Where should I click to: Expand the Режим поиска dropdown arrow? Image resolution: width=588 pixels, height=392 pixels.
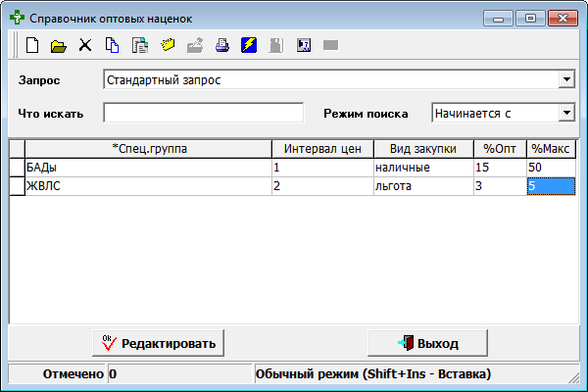[x=566, y=113]
